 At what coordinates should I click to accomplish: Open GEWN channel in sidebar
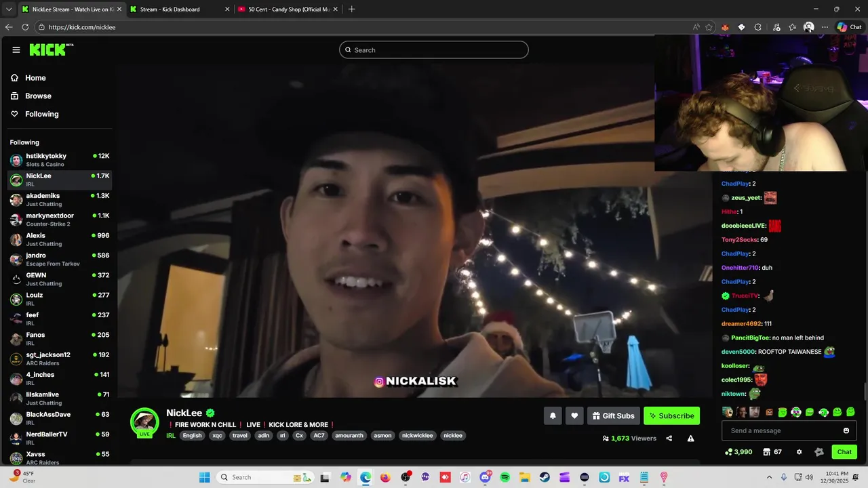(60, 279)
